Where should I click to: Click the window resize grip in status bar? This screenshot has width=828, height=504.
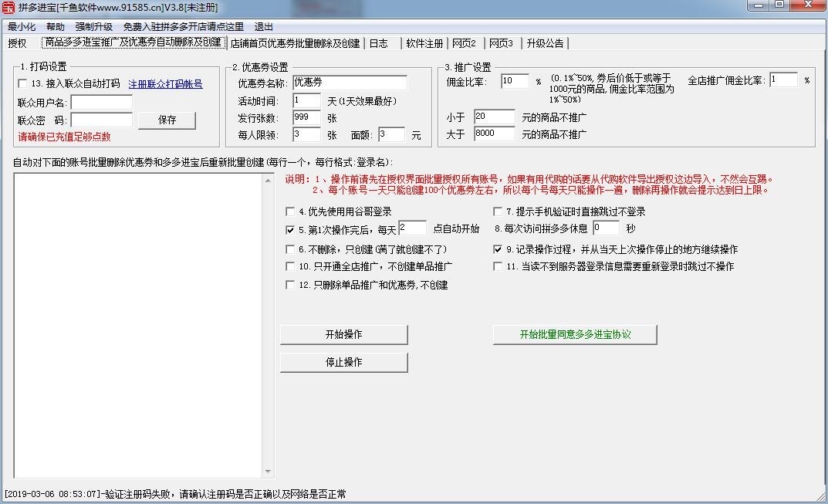(820, 496)
